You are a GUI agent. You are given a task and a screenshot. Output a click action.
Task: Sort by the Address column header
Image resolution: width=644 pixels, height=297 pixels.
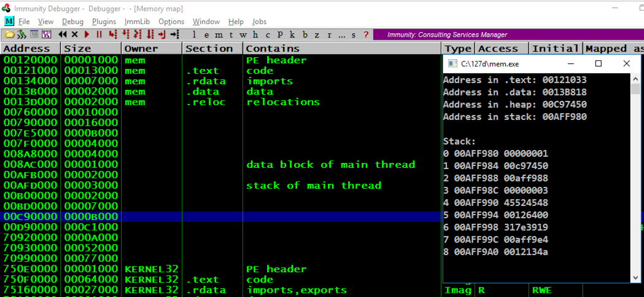coord(31,48)
